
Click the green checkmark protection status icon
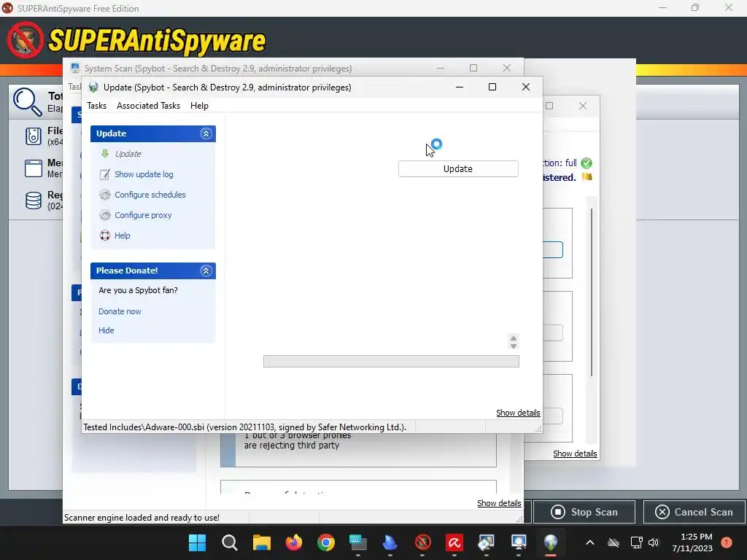pos(587,163)
